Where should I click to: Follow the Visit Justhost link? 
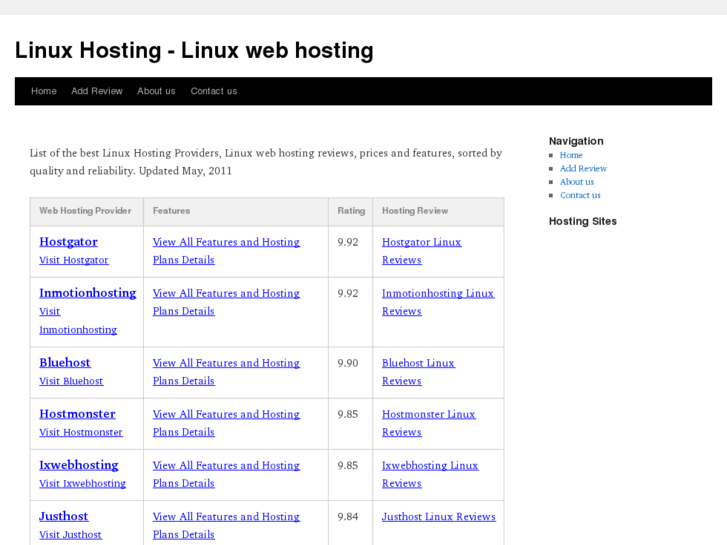70,534
